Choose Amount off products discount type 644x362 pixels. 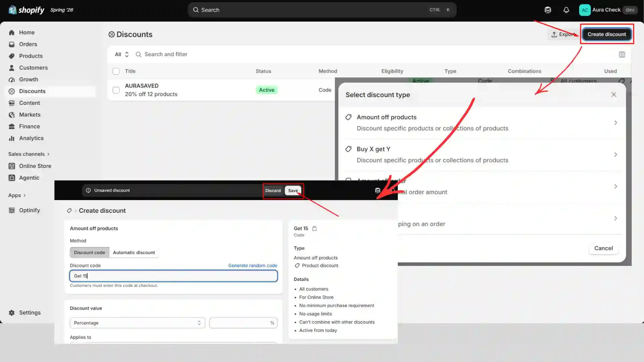482,123
